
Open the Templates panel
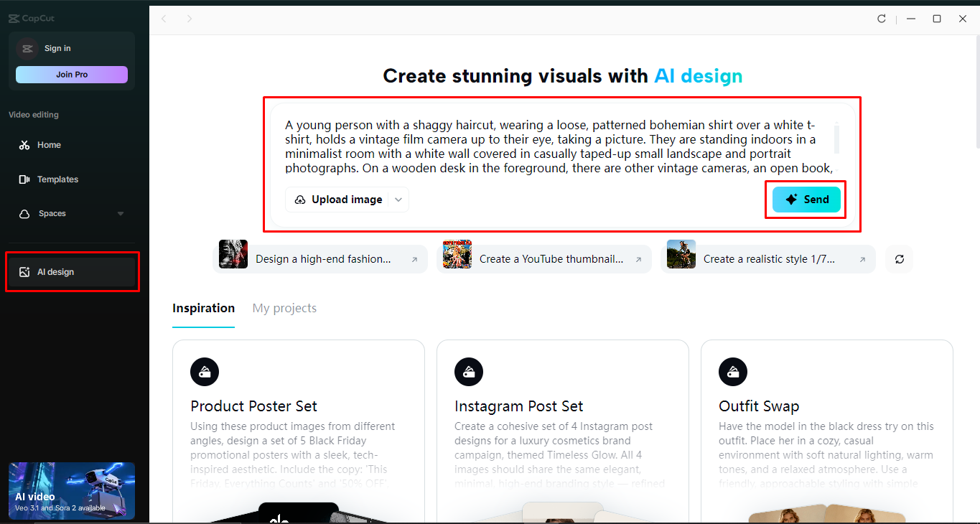tap(58, 179)
